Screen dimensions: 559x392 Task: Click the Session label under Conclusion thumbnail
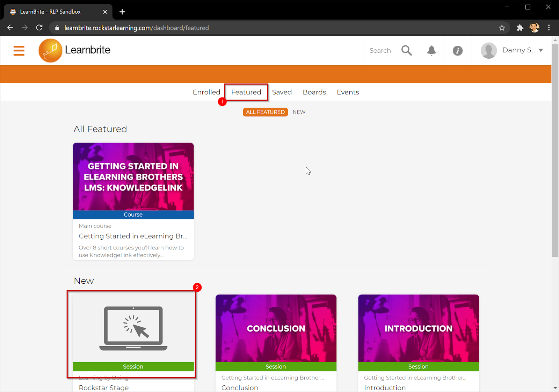click(x=276, y=366)
